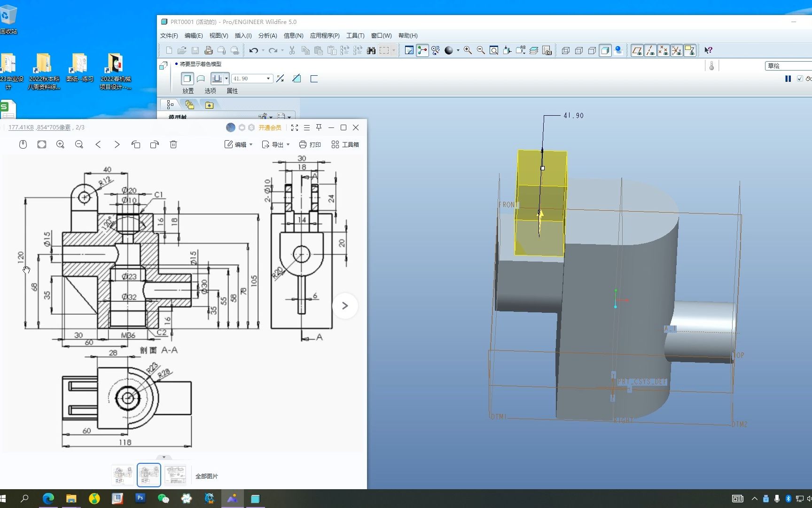Toggle the remove material icon
Viewport: 812px width, 508px height.
click(297, 79)
